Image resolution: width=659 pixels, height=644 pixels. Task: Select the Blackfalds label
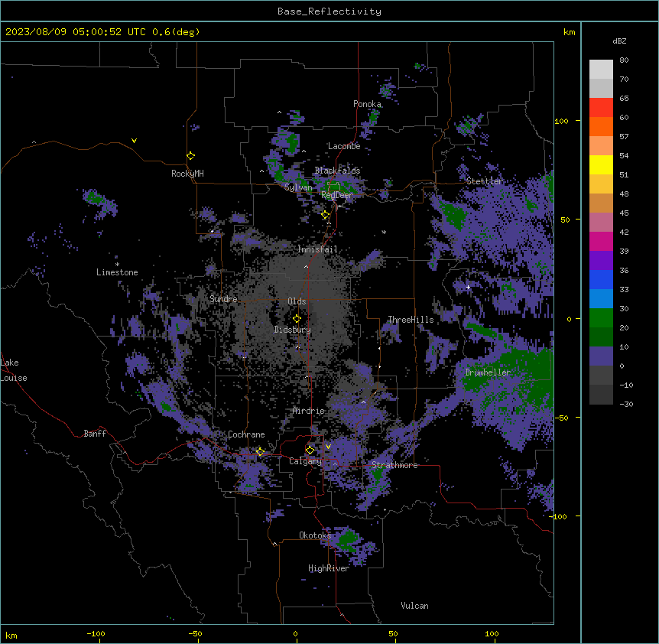coord(337,171)
